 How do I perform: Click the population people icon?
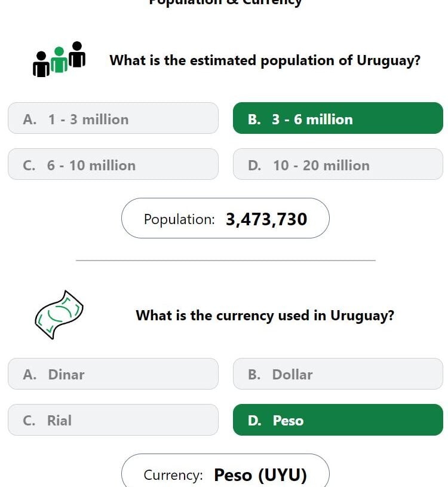tap(59, 59)
